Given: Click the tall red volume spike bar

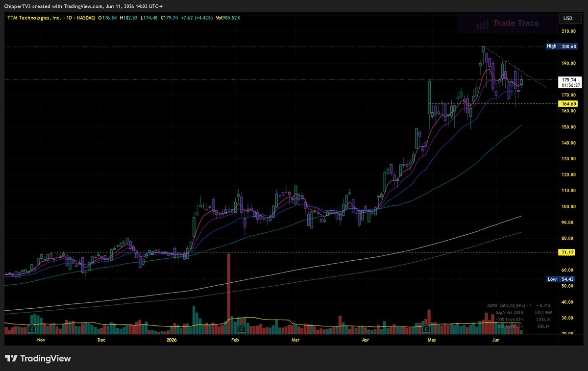Looking at the screenshot, I should tap(228, 293).
